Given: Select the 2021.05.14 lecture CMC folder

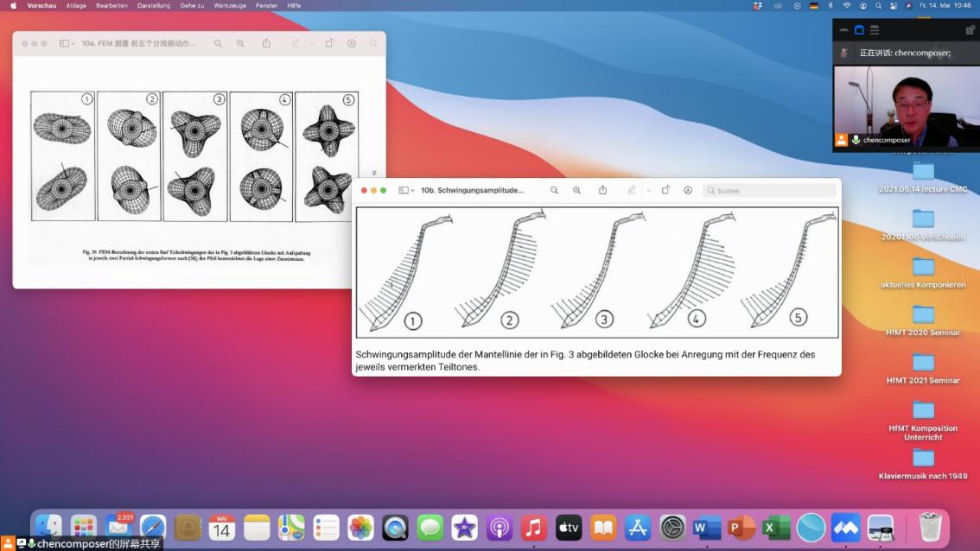Looking at the screenshot, I should [923, 177].
